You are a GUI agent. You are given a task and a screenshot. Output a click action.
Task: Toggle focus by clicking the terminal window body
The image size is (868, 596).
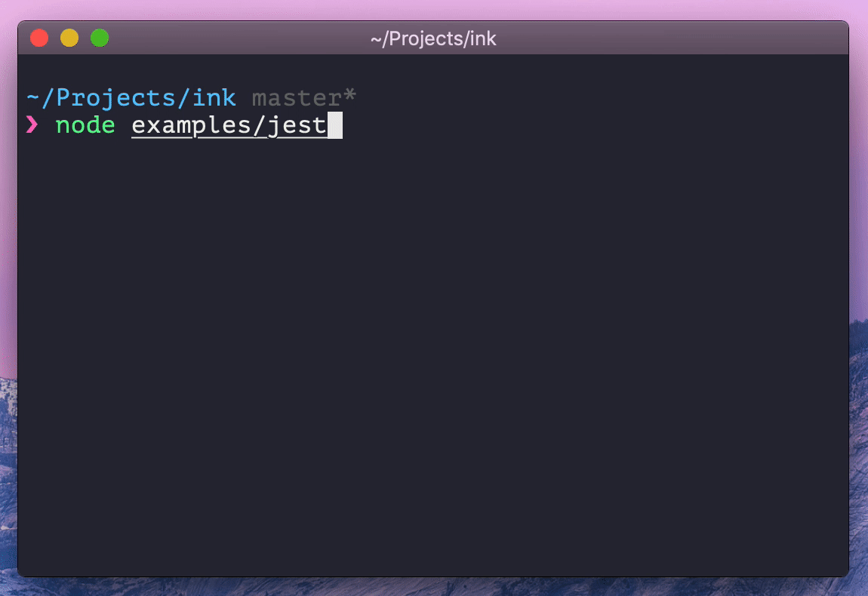point(434,339)
